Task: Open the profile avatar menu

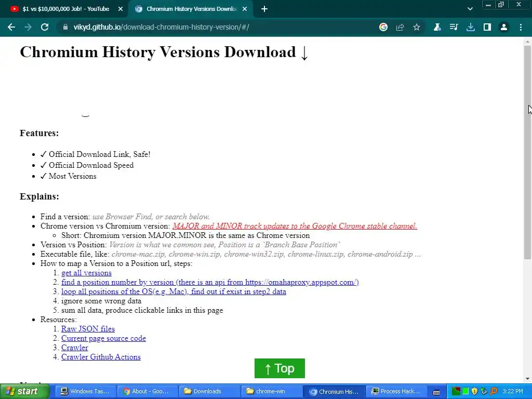Action: 504,27
